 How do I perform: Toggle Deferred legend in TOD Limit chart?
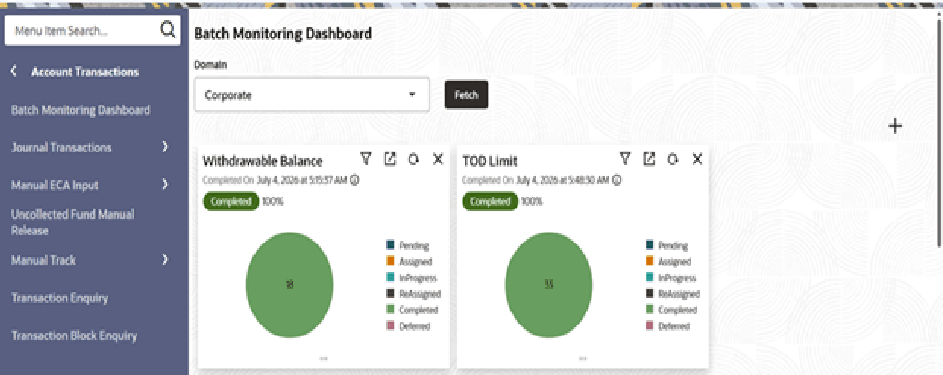pos(668,326)
